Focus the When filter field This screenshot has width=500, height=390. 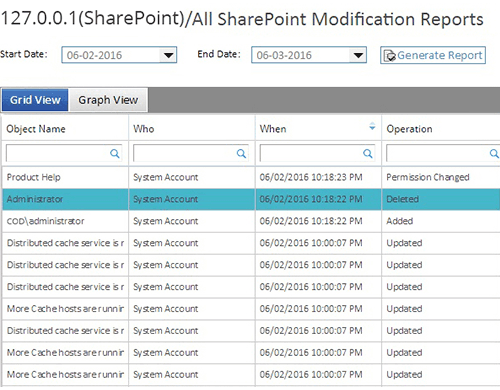pos(317,153)
